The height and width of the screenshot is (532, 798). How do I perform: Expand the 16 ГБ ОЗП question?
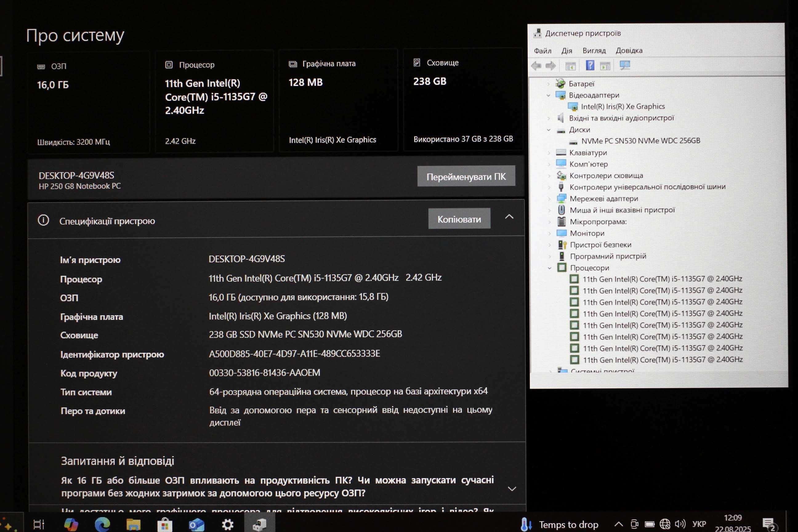click(x=512, y=489)
